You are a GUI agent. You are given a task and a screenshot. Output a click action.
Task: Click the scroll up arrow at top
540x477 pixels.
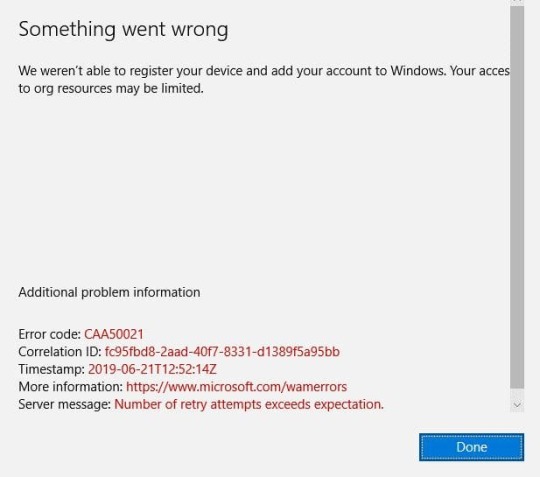(517, 1)
